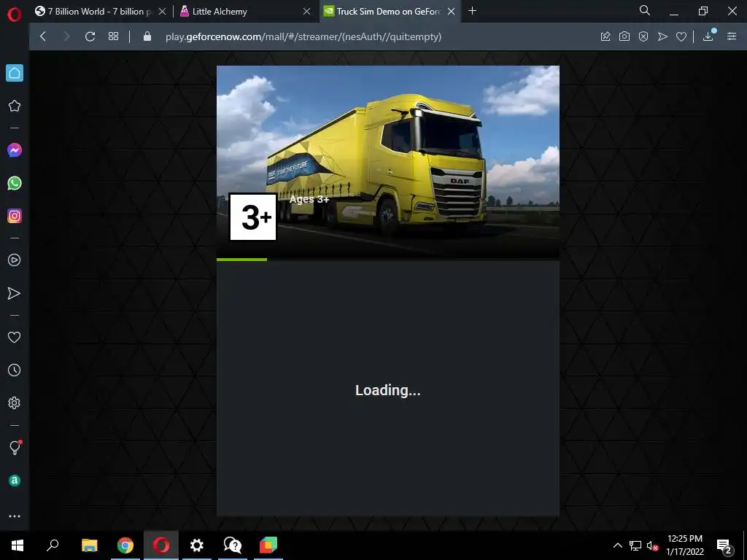The image size is (747, 560).
Task: Open My Flow in the sidebar
Action: pos(15,293)
